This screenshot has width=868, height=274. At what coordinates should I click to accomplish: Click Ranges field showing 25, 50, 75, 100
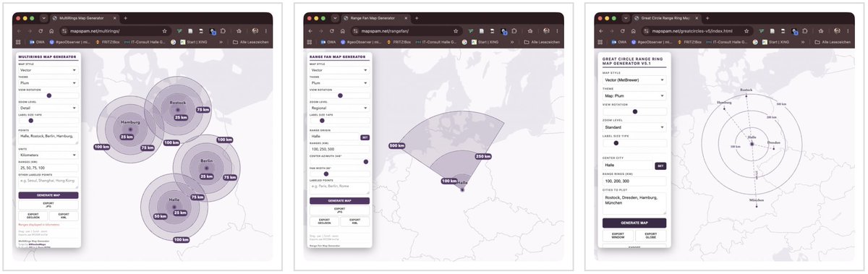(x=48, y=167)
